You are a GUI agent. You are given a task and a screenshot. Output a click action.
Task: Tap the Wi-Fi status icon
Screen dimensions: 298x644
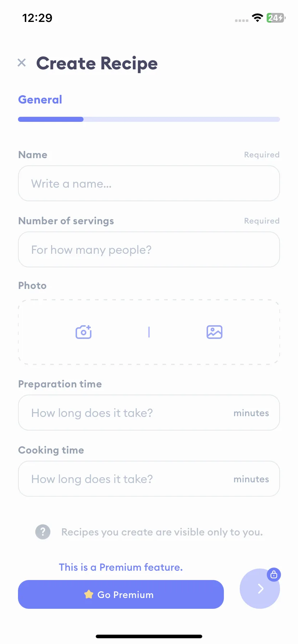[x=257, y=18]
